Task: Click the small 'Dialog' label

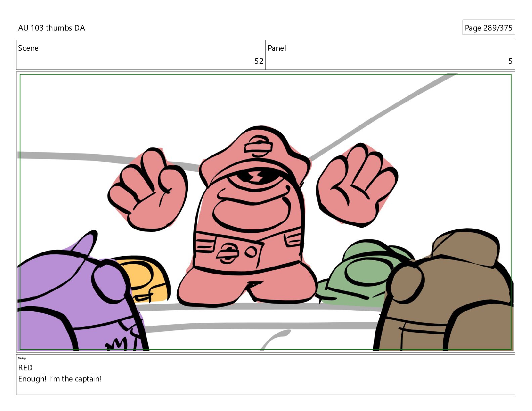Action: coord(22,358)
